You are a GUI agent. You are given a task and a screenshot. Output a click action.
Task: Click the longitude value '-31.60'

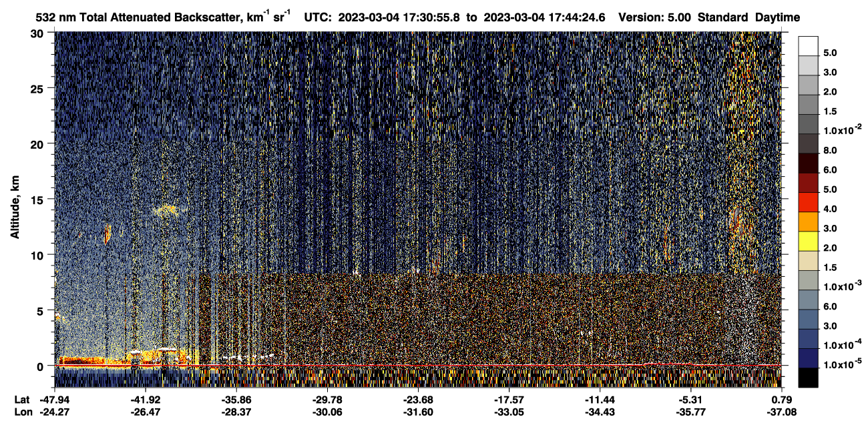pos(417,412)
